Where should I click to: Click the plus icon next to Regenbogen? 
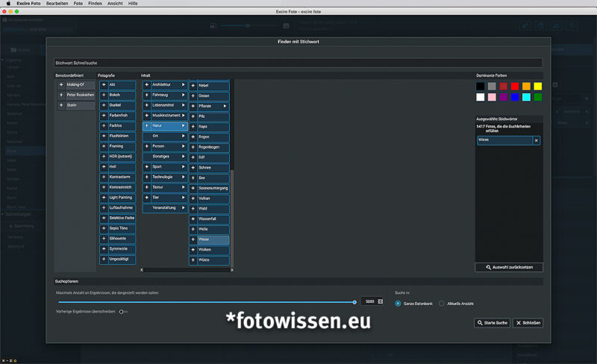click(193, 148)
